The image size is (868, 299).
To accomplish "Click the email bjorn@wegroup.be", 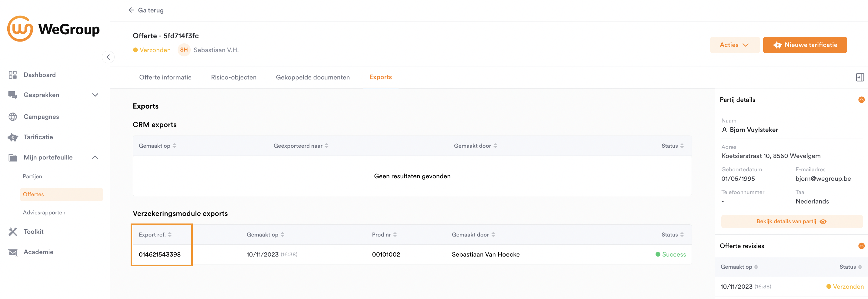I will (x=823, y=179).
